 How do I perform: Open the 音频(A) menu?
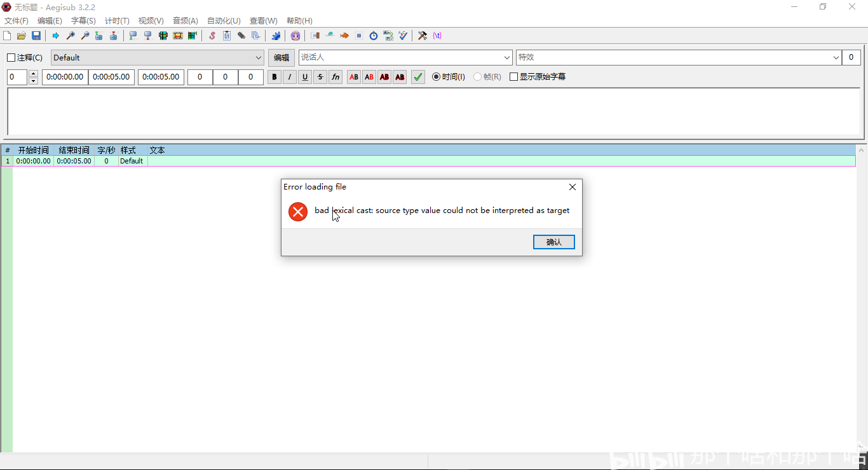click(185, 21)
